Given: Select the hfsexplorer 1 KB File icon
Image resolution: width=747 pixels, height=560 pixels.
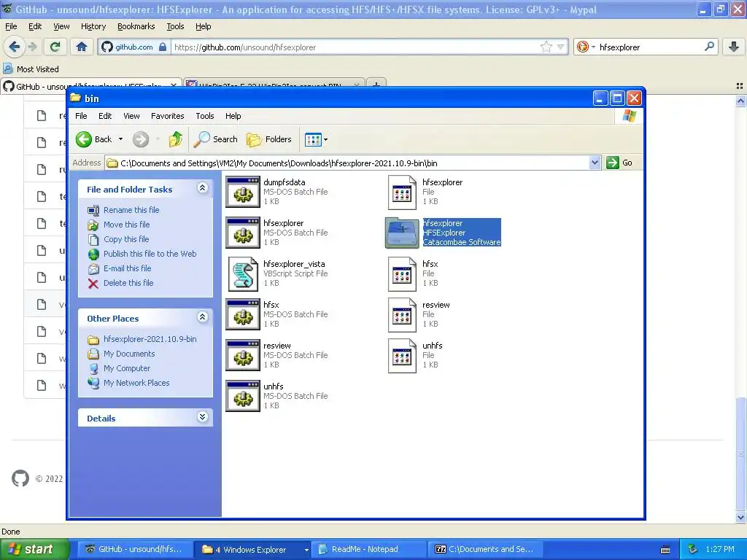Looking at the screenshot, I should pyautogui.click(x=402, y=192).
